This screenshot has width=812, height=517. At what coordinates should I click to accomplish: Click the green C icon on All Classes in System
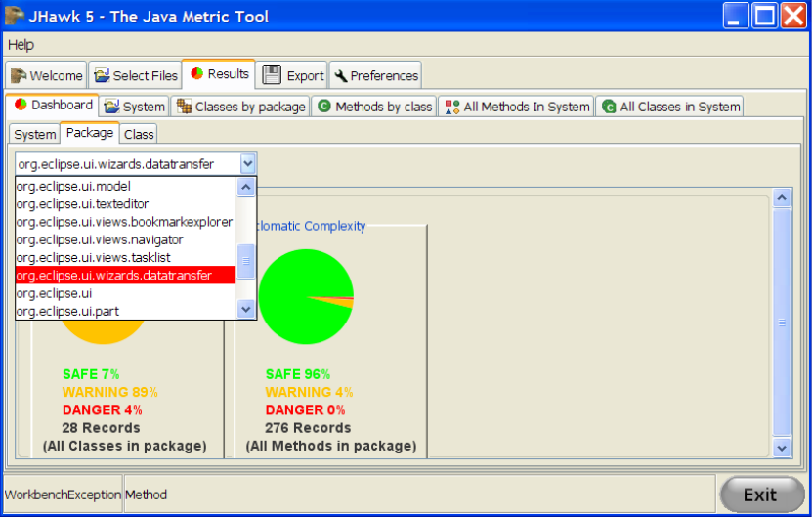coord(609,107)
